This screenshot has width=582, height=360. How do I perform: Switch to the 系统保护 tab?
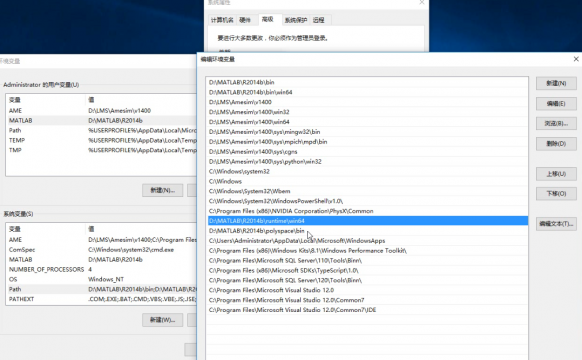click(295, 20)
